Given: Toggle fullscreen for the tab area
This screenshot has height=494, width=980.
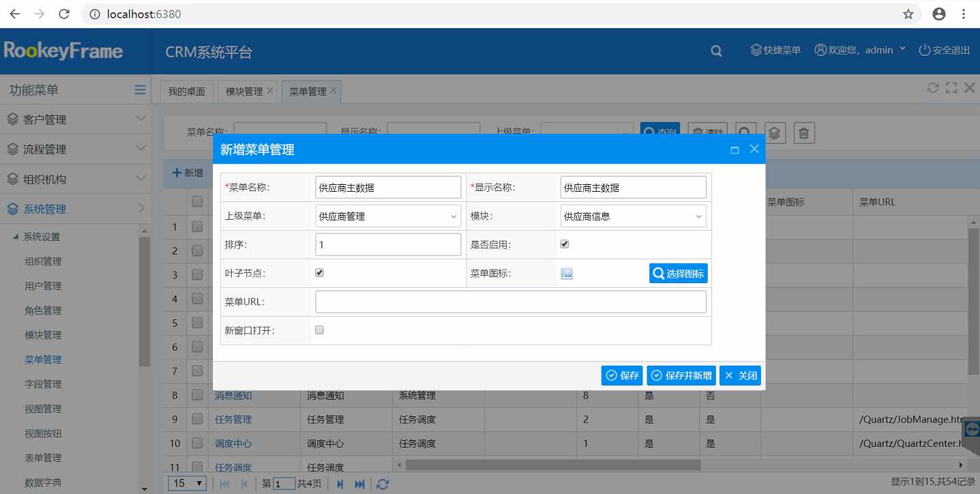Looking at the screenshot, I should [951, 87].
